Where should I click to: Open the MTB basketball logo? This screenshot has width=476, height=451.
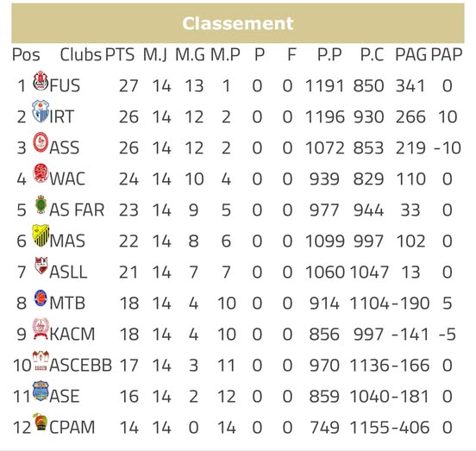pos(41,298)
